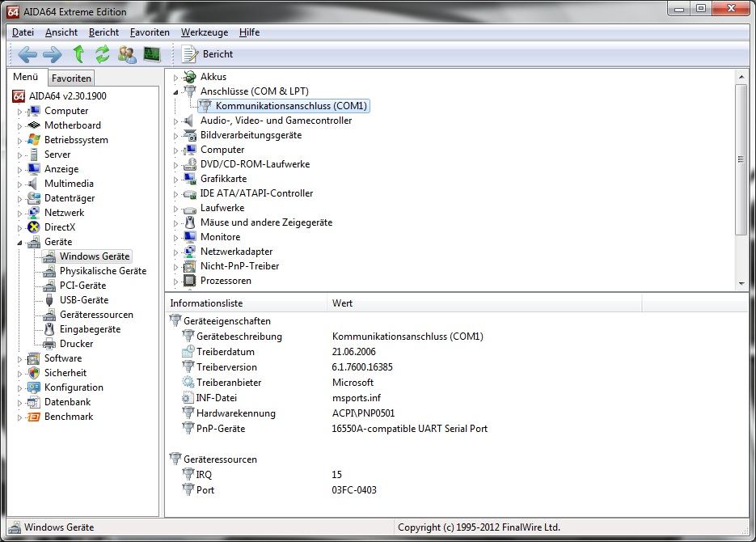756x542 pixels.
Task: Select the Anzeige display icon
Action: pyautogui.click(x=34, y=169)
